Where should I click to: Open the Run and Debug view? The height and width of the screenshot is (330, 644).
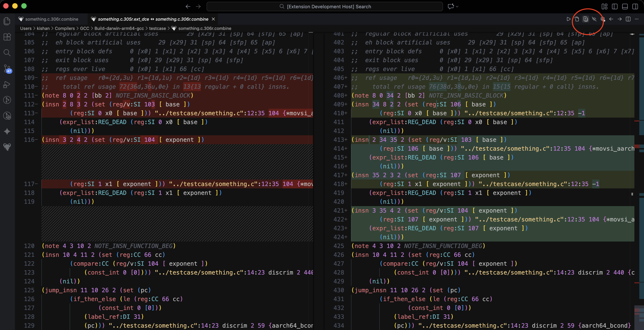[7, 85]
